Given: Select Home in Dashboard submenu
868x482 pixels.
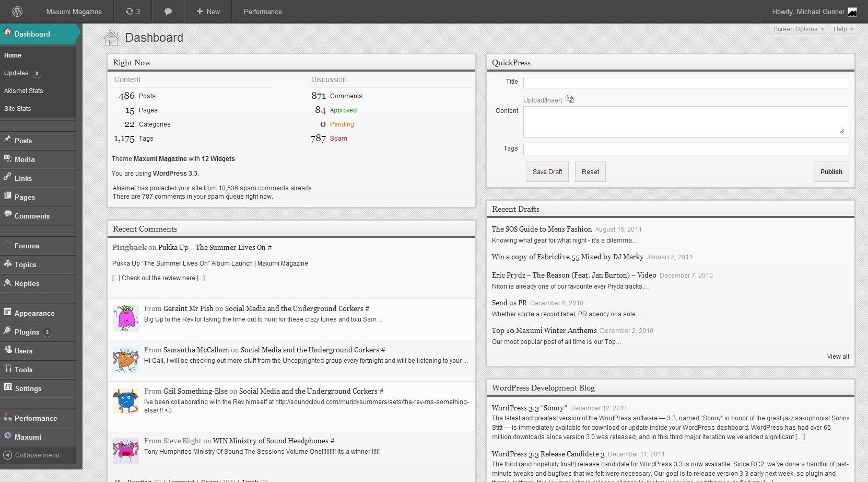Looking at the screenshot, I should pos(13,55).
